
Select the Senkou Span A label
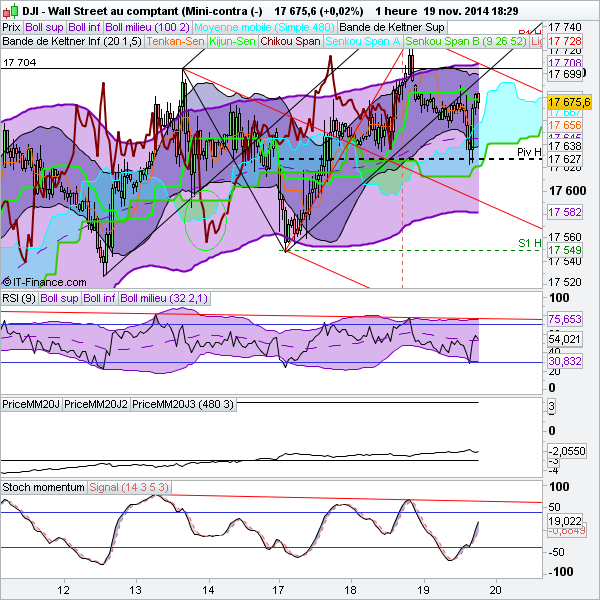point(363,41)
